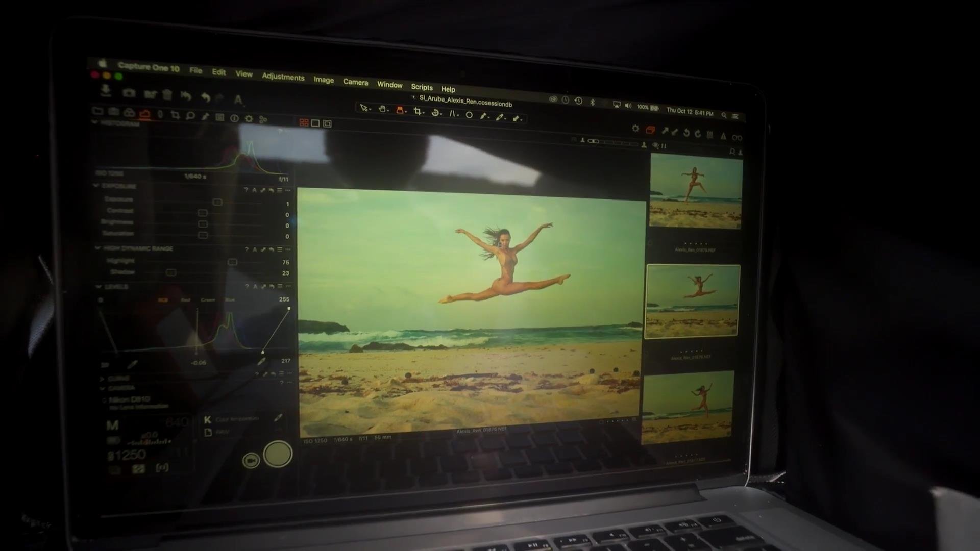Expand the Curve panel section

[102, 379]
